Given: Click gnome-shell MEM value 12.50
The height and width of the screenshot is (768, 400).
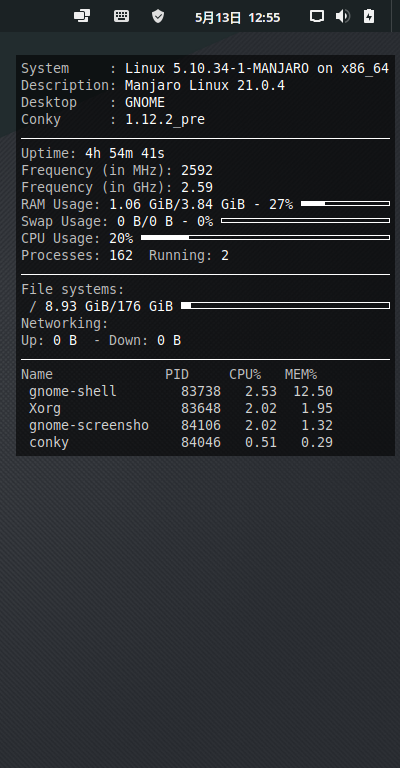Looking at the screenshot, I should coord(313,392).
